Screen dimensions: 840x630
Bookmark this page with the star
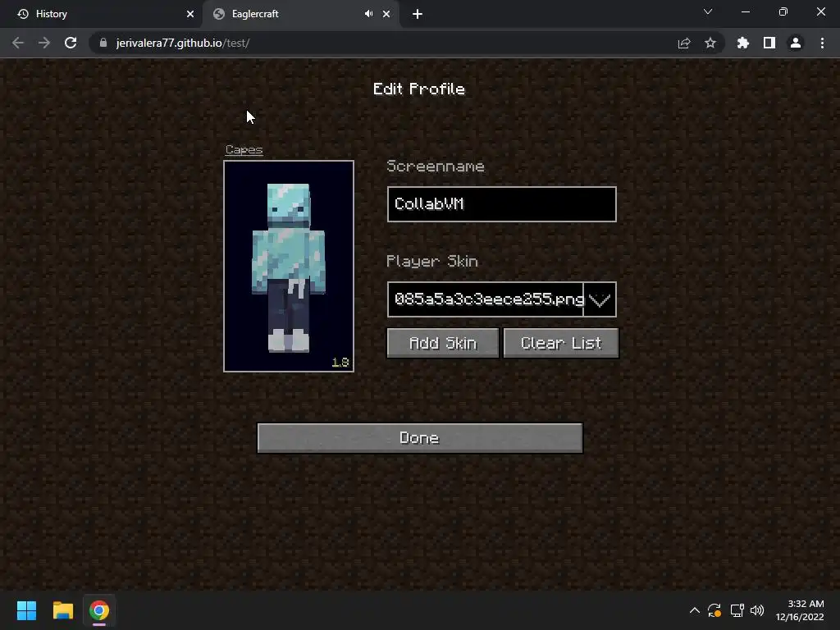click(710, 43)
